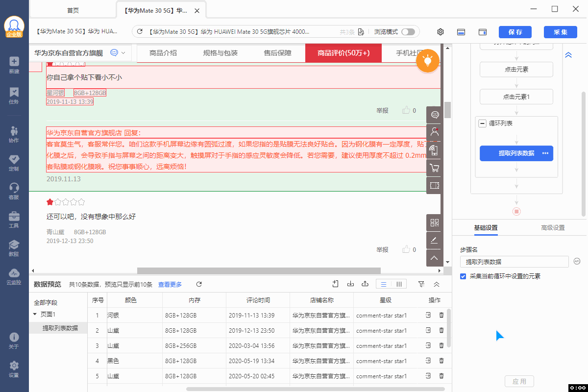This screenshot has width=588, height=392.
Task: Click the 应用 button
Action: coord(519,382)
